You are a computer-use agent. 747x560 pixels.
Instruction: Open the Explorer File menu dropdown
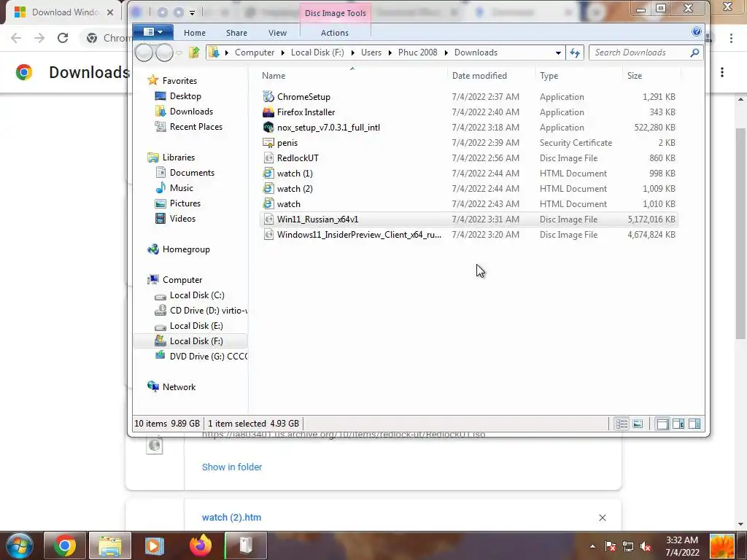[x=153, y=32]
